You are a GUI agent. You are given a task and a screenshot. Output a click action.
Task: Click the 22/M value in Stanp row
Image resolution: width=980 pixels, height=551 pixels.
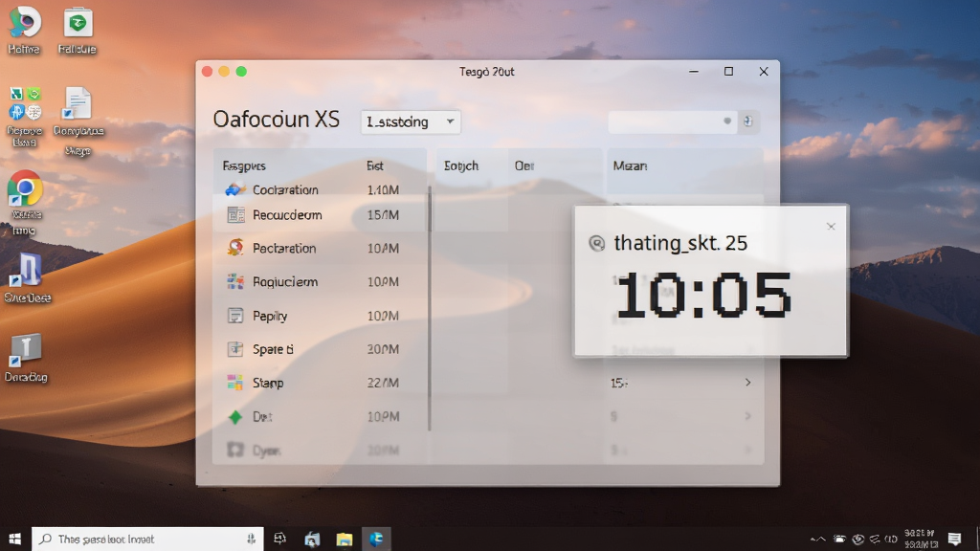383,383
